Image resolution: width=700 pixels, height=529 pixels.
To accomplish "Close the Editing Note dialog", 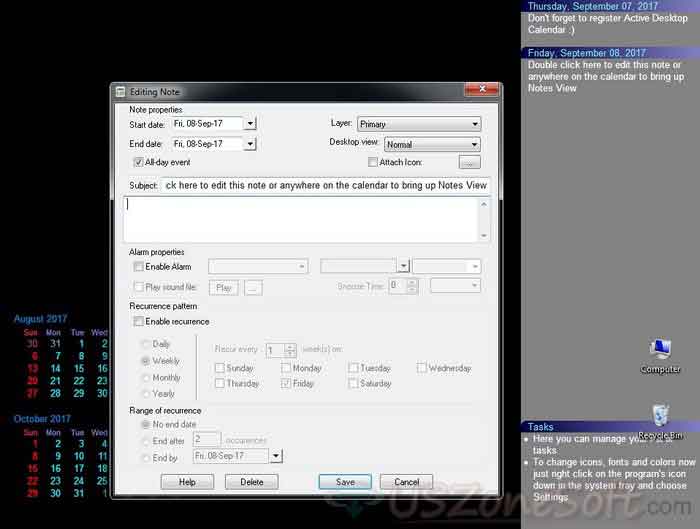I will 482,89.
